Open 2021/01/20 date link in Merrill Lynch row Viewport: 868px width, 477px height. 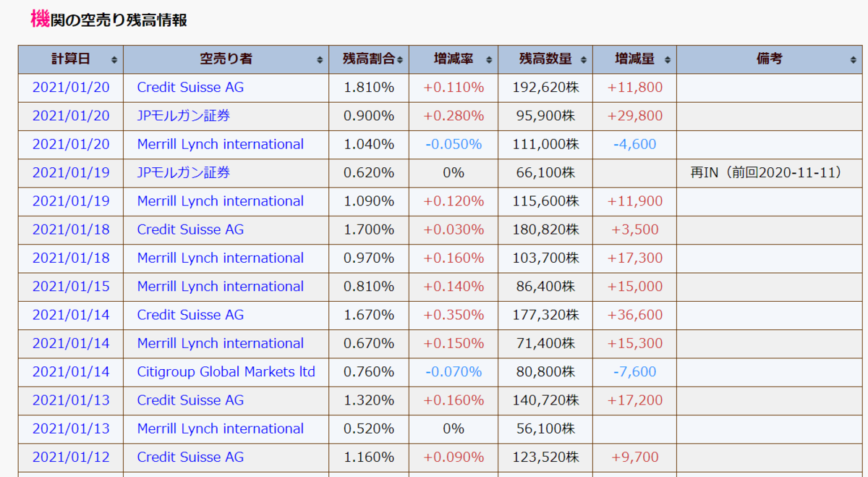(x=71, y=144)
